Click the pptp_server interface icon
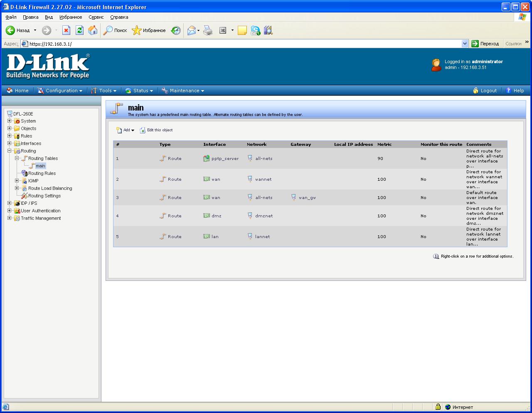 (x=207, y=158)
